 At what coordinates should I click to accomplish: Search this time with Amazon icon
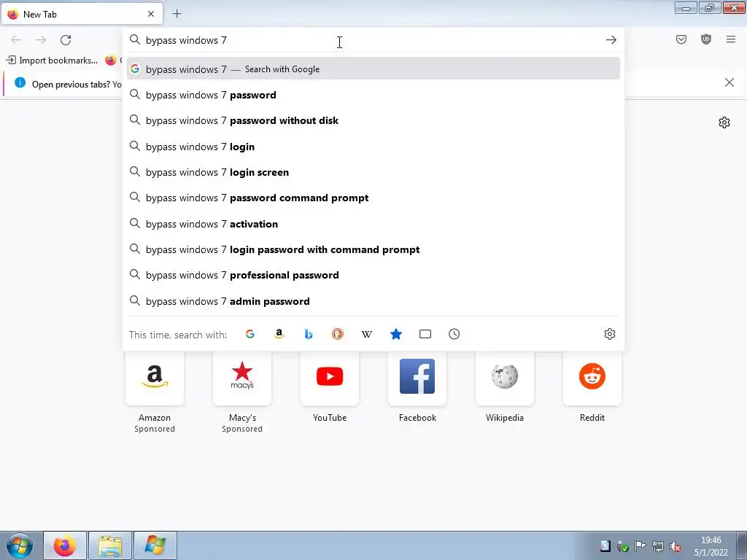279,334
